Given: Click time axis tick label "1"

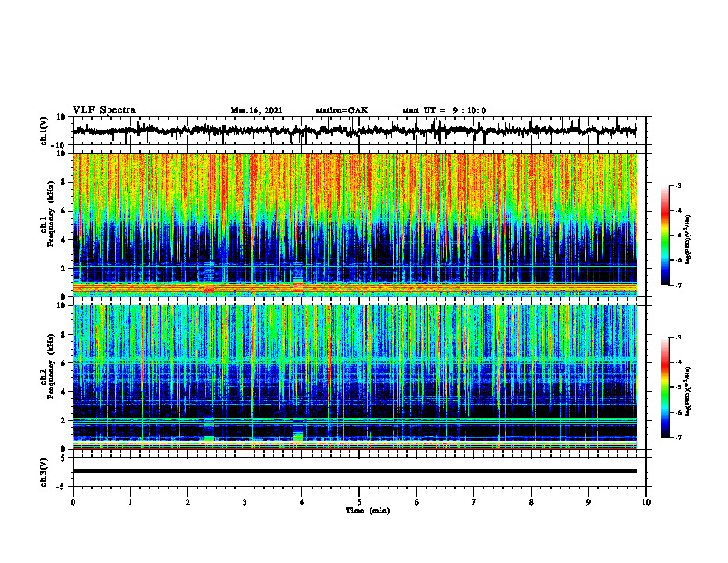Looking at the screenshot, I should click(130, 502).
